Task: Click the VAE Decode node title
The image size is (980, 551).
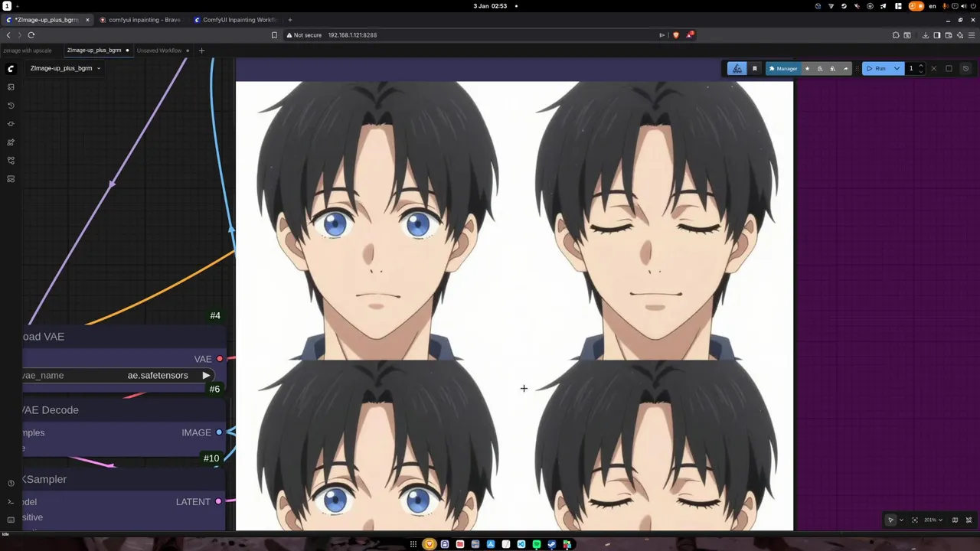Action: coord(50,410)
